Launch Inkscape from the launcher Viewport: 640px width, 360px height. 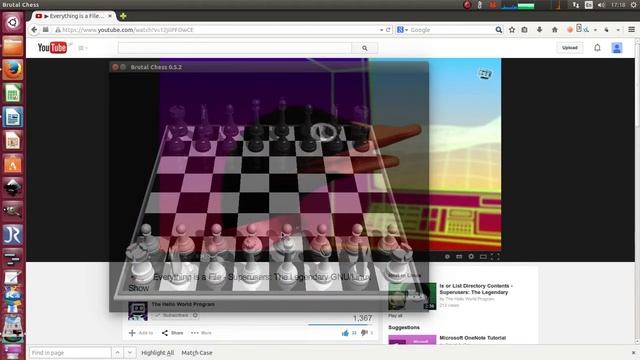[13, 187]
